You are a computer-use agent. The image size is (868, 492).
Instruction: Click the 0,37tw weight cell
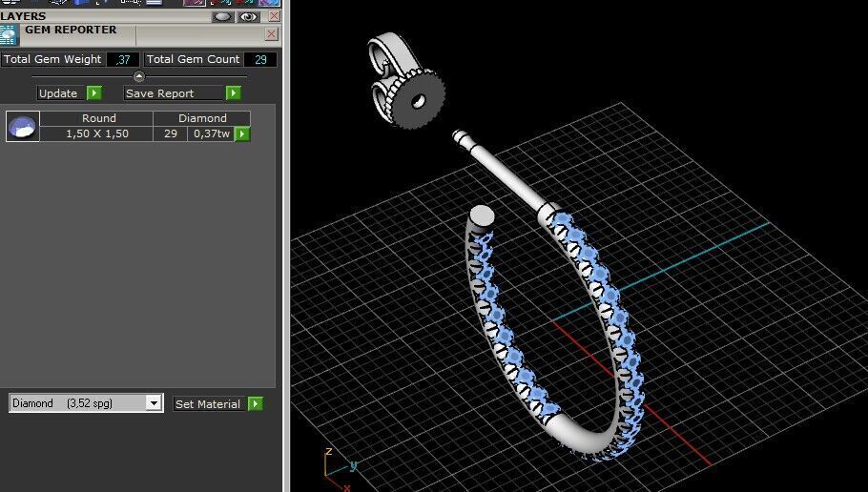(212, 133)
